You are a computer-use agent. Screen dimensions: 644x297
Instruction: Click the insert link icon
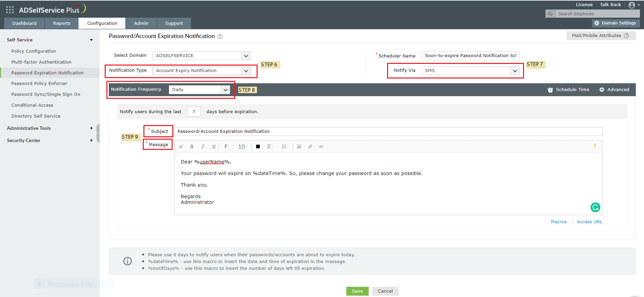[x=310, y=146]
